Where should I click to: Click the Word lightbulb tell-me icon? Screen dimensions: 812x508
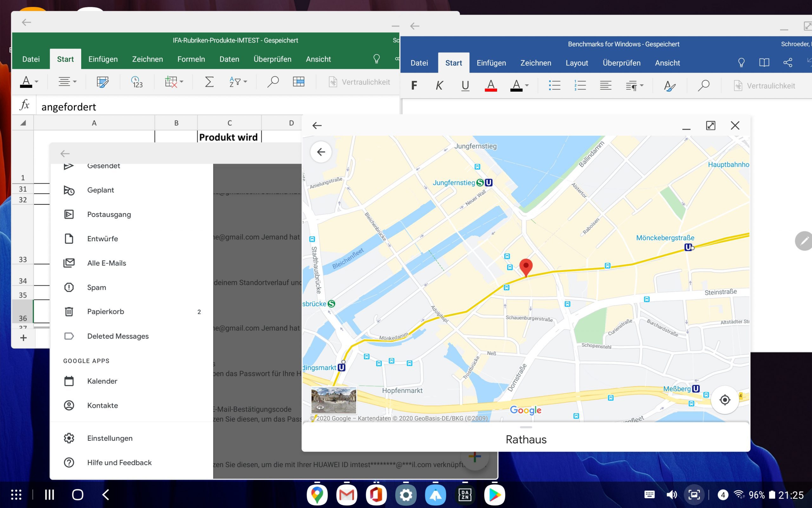pyautogui.click(x=741, y=63)
